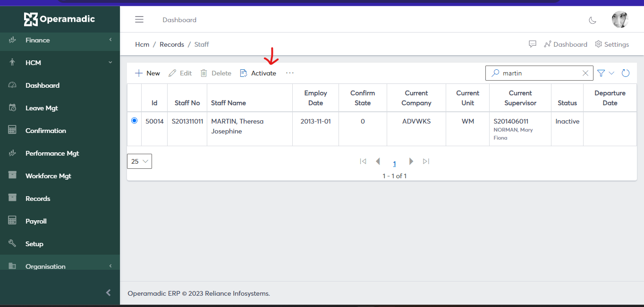Click Dashboard title in top bar
Image resolution: width=644 pixels, height=307 pixels.
tap(179, 20)
